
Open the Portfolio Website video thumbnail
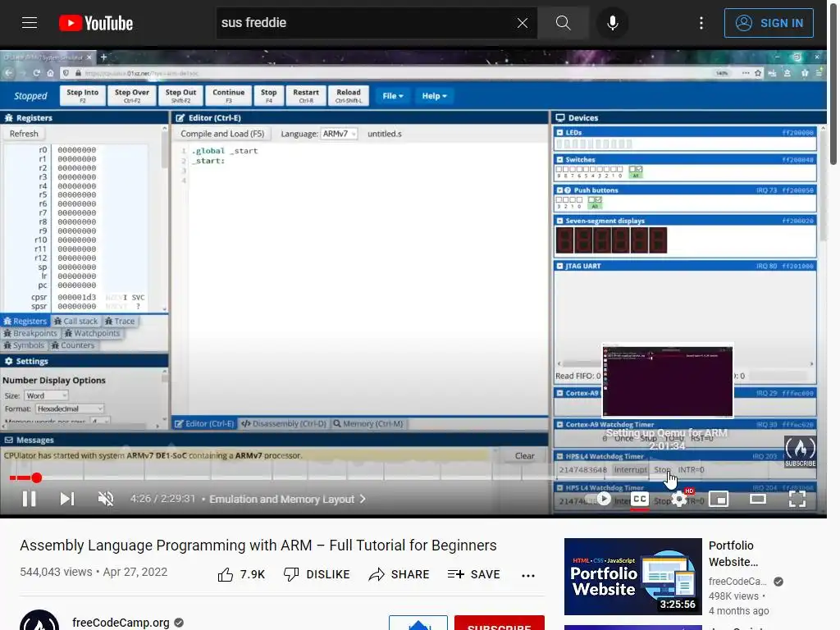632,577
